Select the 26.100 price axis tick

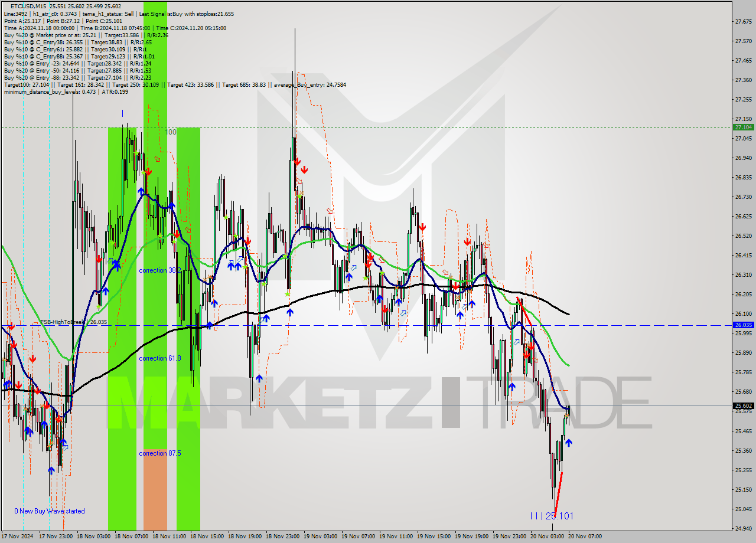(743, 314)
